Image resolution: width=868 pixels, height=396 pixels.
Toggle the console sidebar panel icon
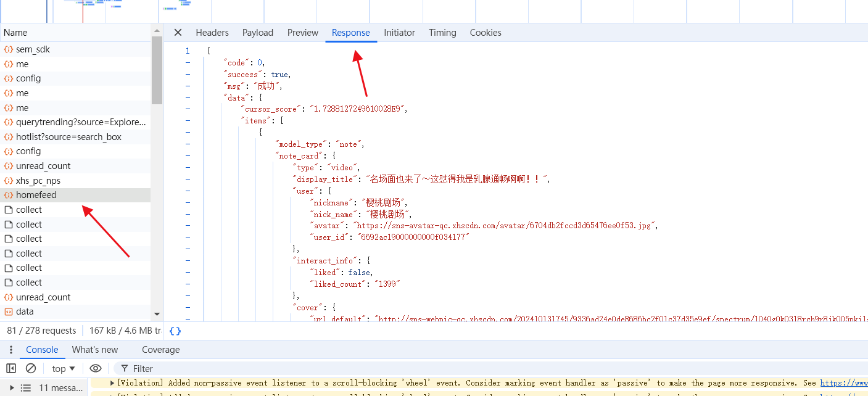11,368
